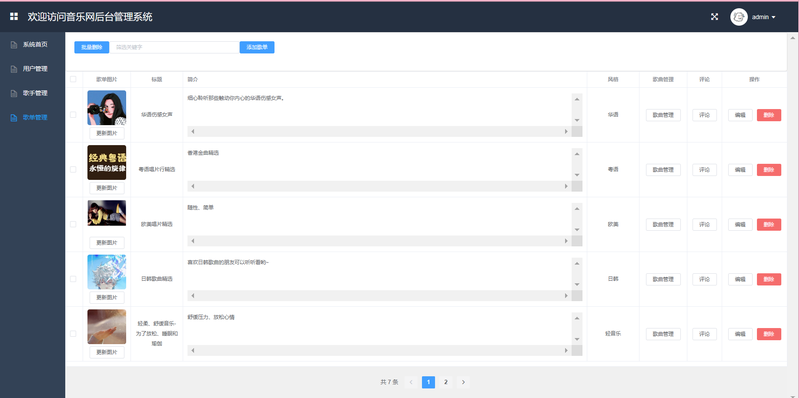Go to page 2 of playlists

coord(445,382)
